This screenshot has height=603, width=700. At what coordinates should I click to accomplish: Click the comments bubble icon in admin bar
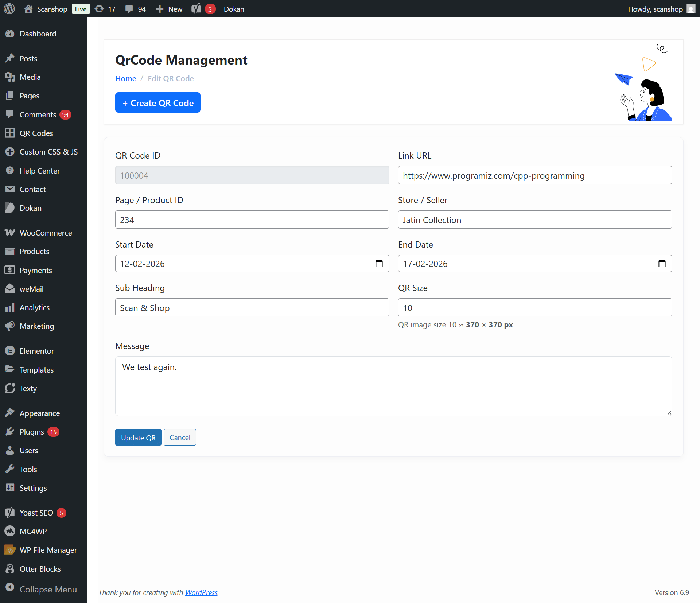coord(129,9)
